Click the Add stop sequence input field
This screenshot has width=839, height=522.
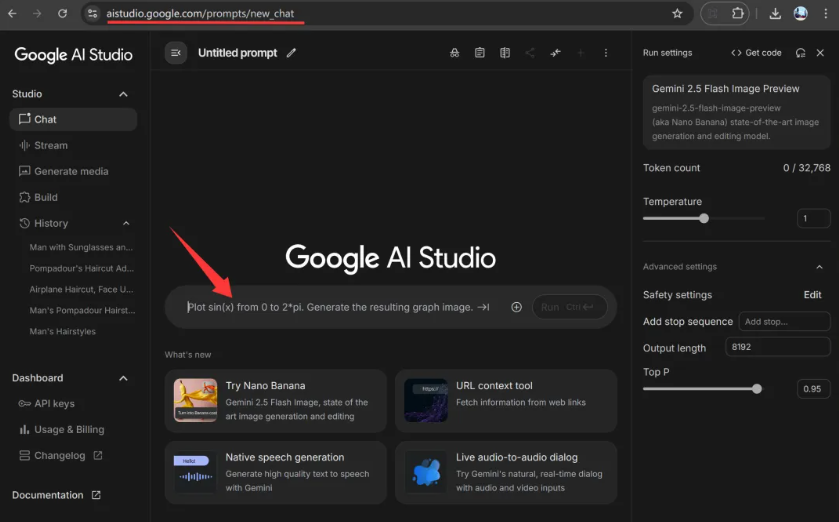(783, 321)
